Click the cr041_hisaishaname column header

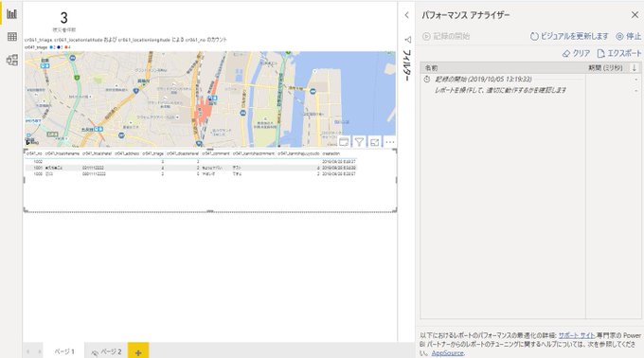point(62,153)
